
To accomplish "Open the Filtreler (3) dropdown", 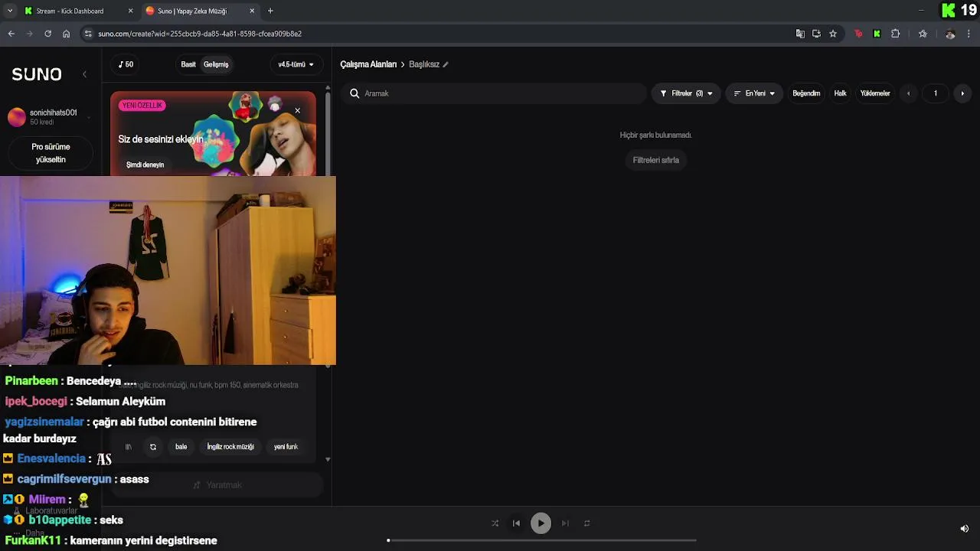I will coord(686,93).
